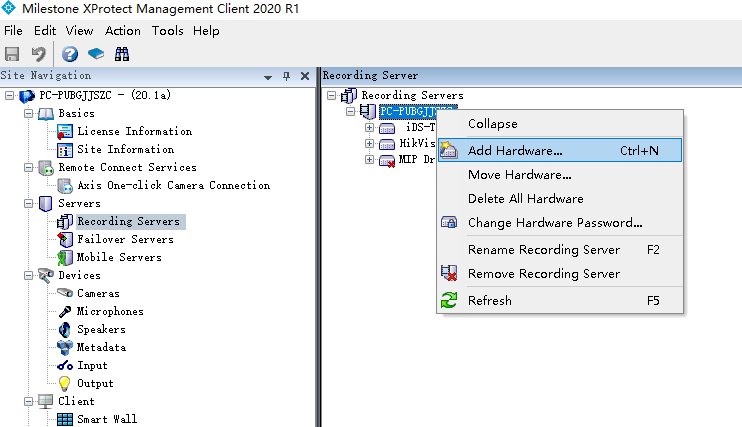Click the Save floppy disk toolbar icon
742x427 pixels.
coord(12,54)
